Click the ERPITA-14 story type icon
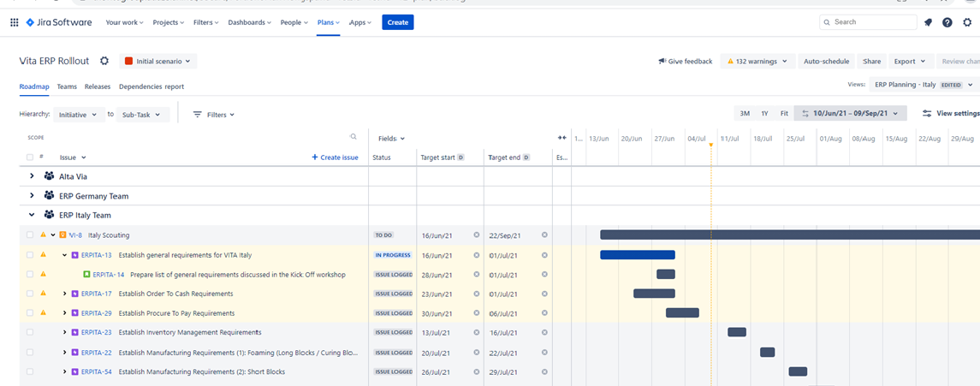Viewport: 980px width, 386px height. [86, 274]
